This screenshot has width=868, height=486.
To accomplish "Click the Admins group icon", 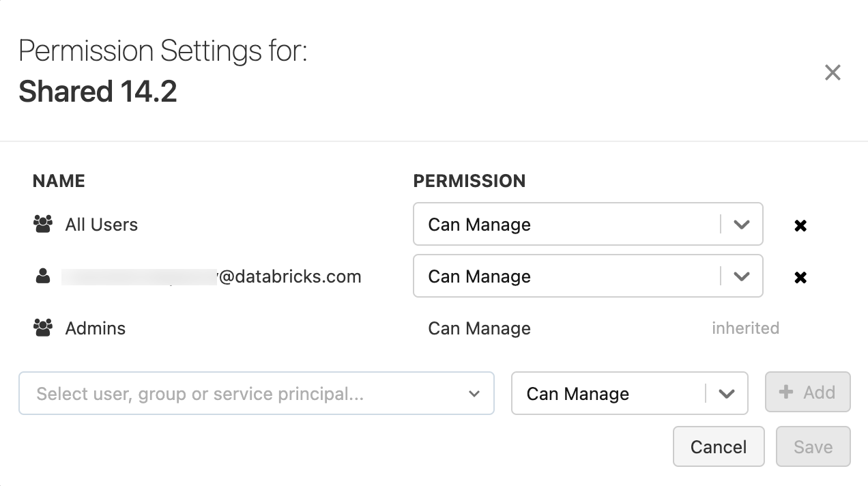I will coord(43,328).
